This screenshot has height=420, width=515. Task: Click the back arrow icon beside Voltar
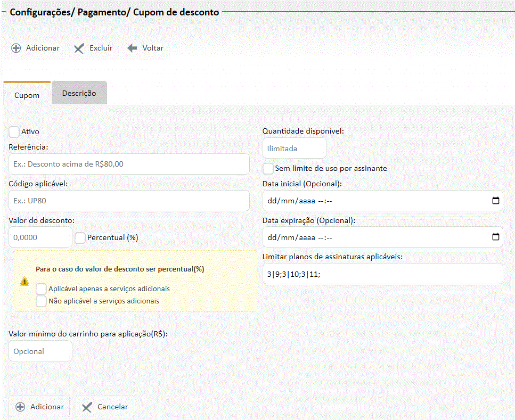(x=133, y=48)
